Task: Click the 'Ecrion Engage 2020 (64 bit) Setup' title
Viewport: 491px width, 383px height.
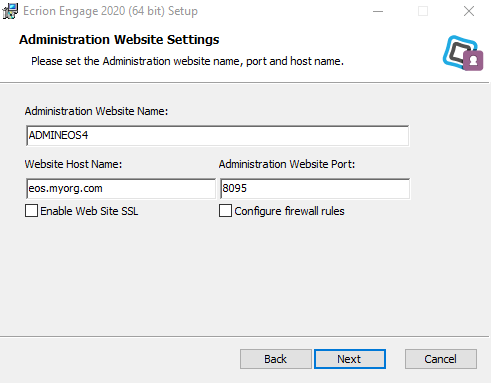Action: click(x=110, y=11)
